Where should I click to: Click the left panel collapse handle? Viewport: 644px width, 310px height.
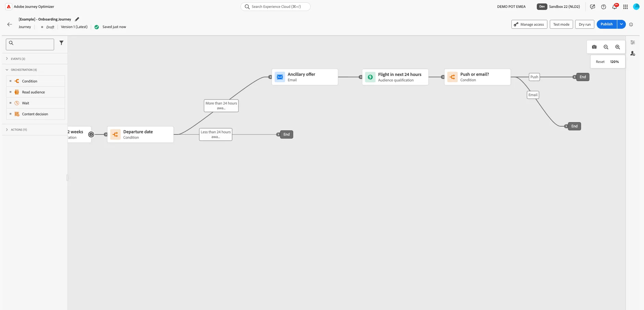[67, 178]
